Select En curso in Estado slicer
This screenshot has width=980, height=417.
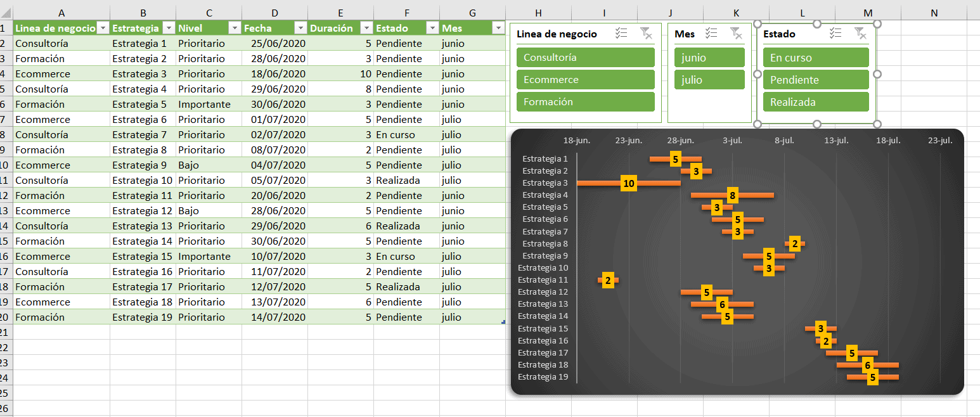(x=816, y=58)
